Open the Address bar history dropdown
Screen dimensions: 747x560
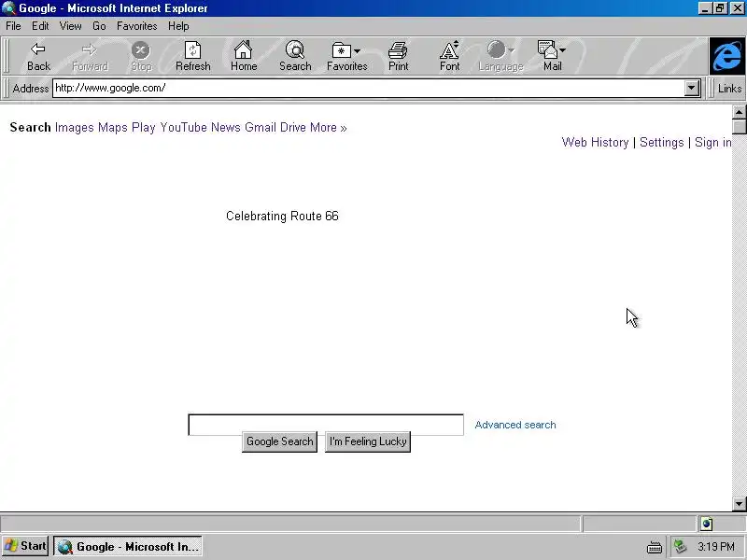[692, 88]
